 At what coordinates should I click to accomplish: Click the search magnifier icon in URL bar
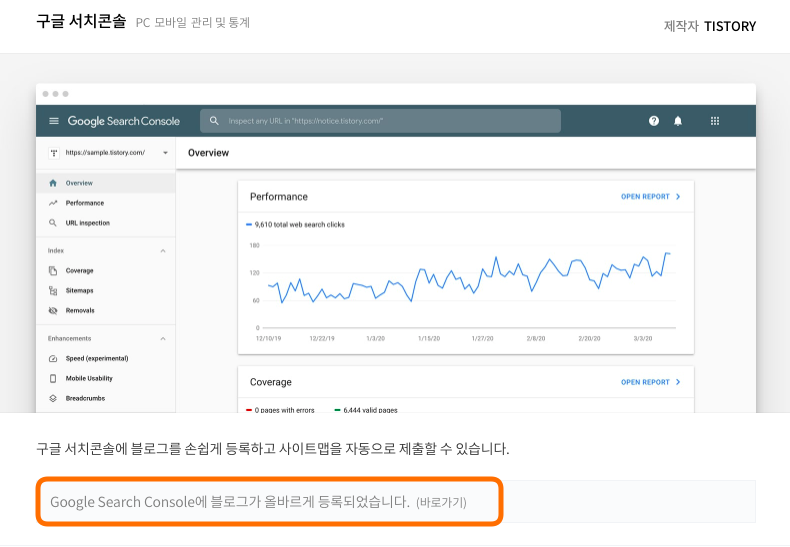[214, 121]
